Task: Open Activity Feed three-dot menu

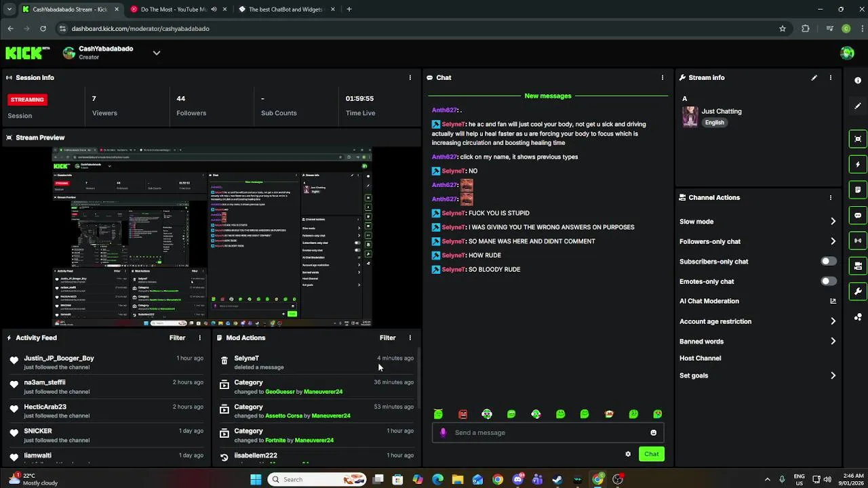Action: (x=199, y=338)
